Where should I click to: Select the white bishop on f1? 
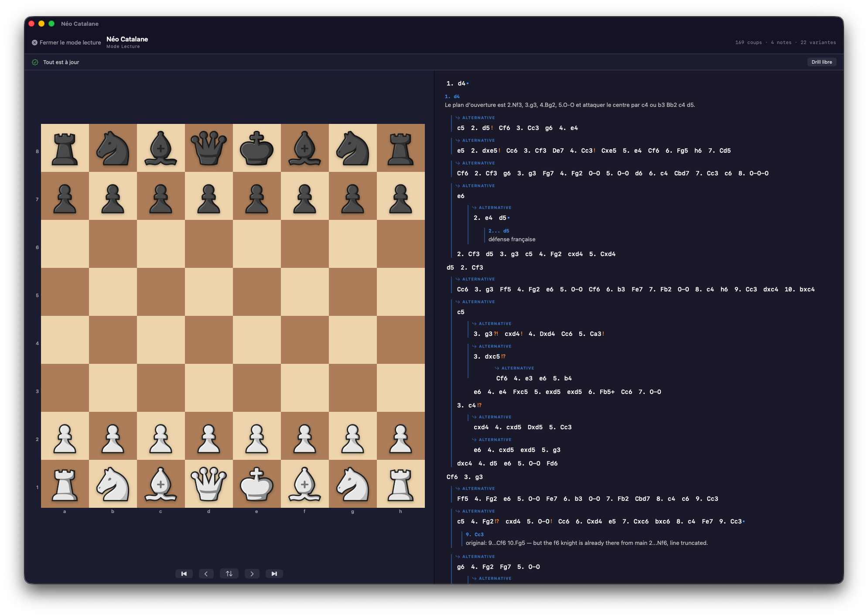tap(305, 484)
